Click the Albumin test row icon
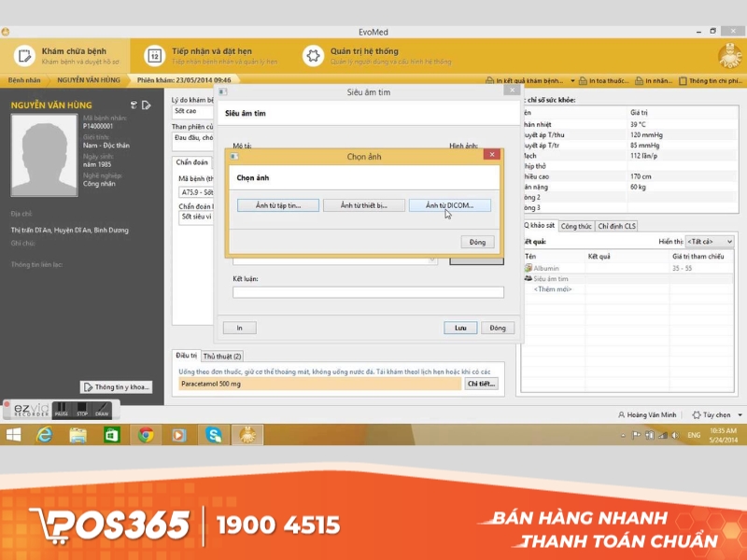This screenshot has width=747, height=560. point(529,268)
